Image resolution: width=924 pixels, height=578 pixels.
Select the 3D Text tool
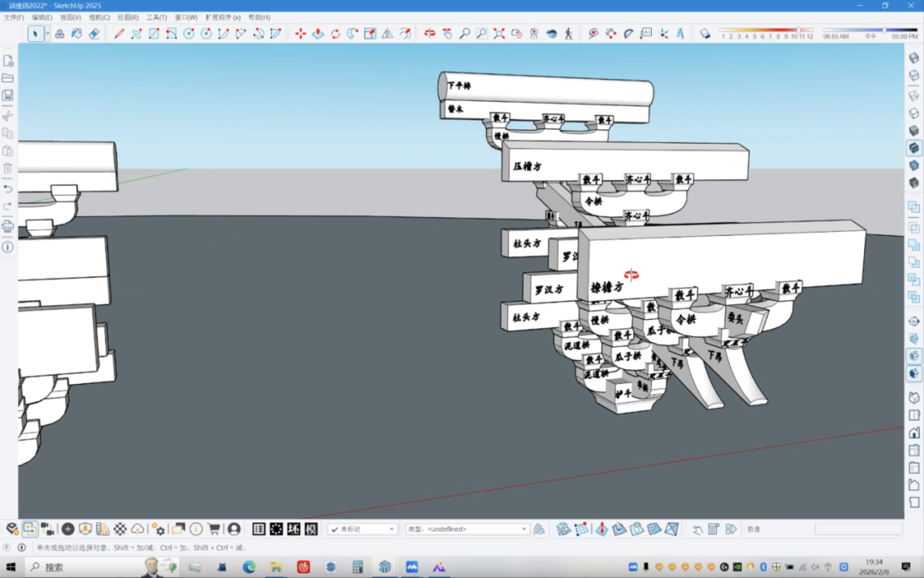click(x=681, y=33)
